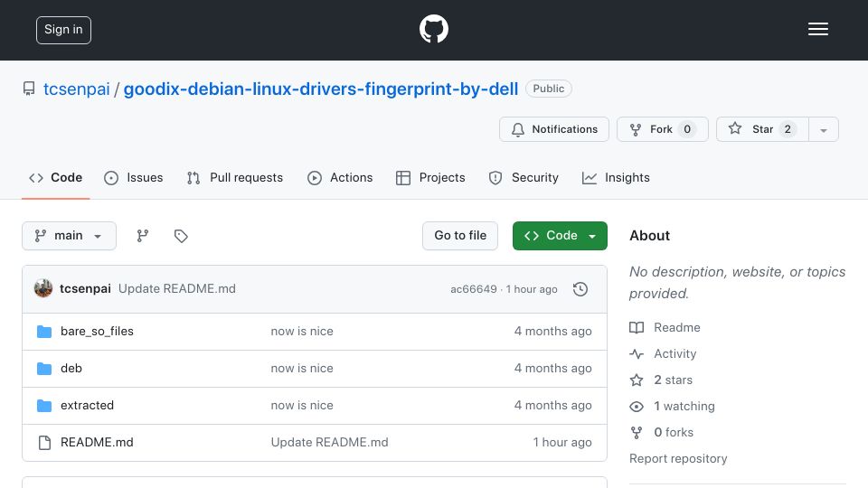View tags via the tag icon
868x488 pixels.
[181, 236]
